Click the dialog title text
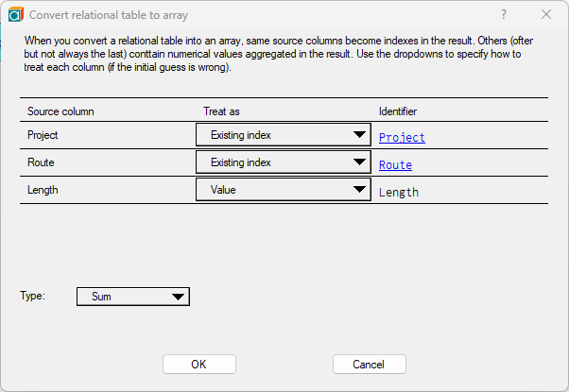The width and height of the screenshot is (569, 392). pos(109,15)
